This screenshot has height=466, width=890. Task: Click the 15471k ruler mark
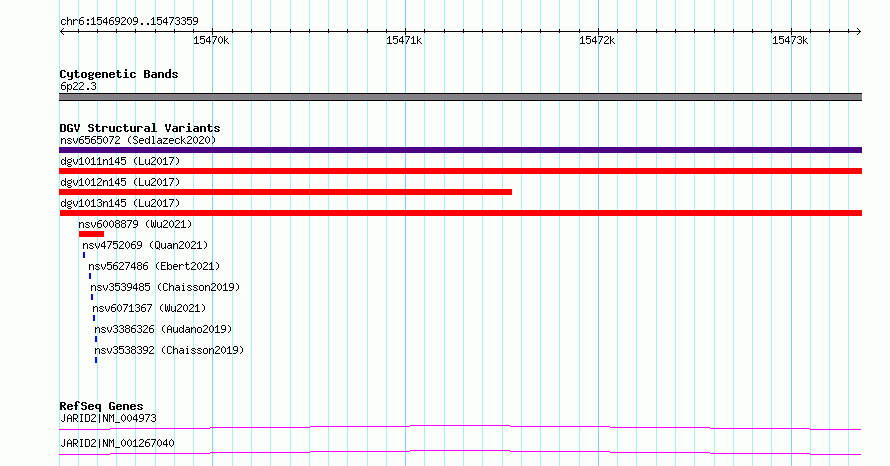[x=404, y=40]
